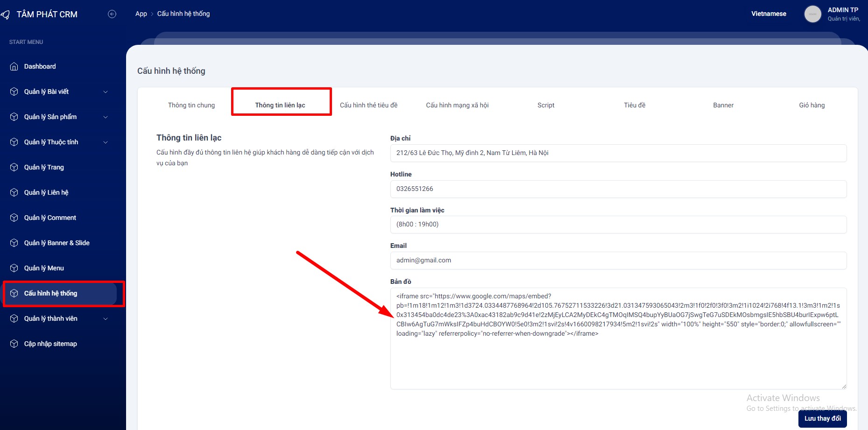Open the admin profile avatar
Screen dimensions: 868x430
click(812, 14)
